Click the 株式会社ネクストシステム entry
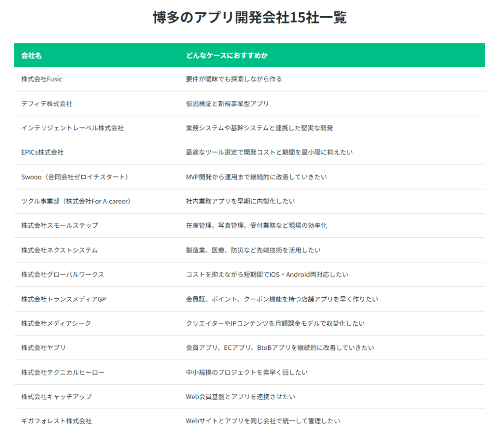 tap(60, 250)
